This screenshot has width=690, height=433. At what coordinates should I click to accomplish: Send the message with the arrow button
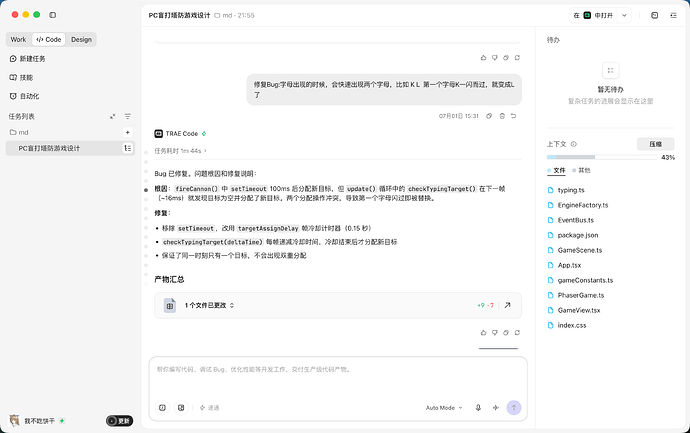coord(514,407)
